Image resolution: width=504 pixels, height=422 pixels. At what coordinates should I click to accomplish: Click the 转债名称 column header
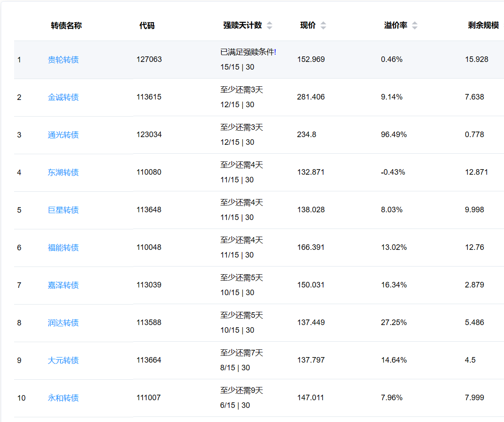tap(66, 26)
